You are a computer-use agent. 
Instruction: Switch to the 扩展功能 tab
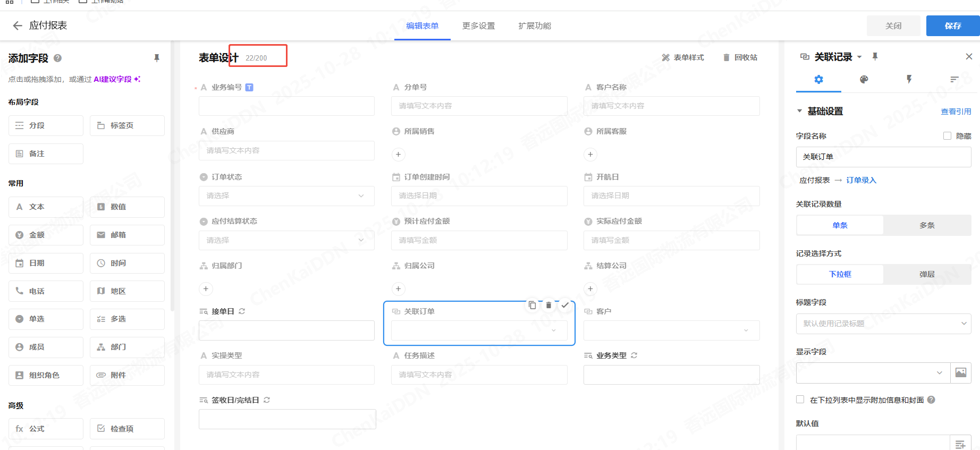pyautogui.click(x=535, y=26)
